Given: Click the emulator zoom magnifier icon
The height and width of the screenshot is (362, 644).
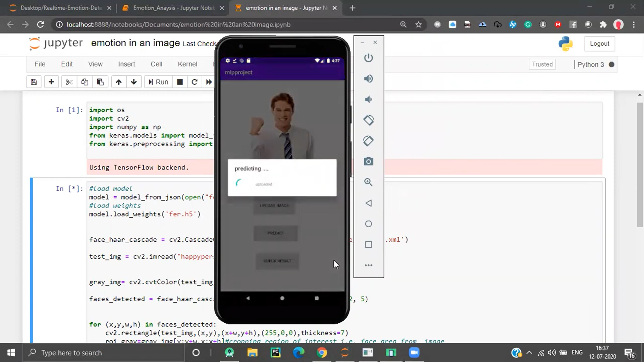Looking at the screenshot, I should click(368, 182).
